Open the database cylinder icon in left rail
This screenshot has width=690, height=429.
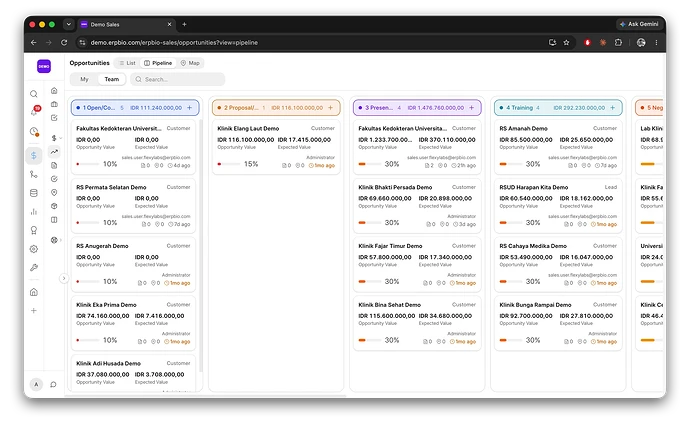(x=33, y=193)
